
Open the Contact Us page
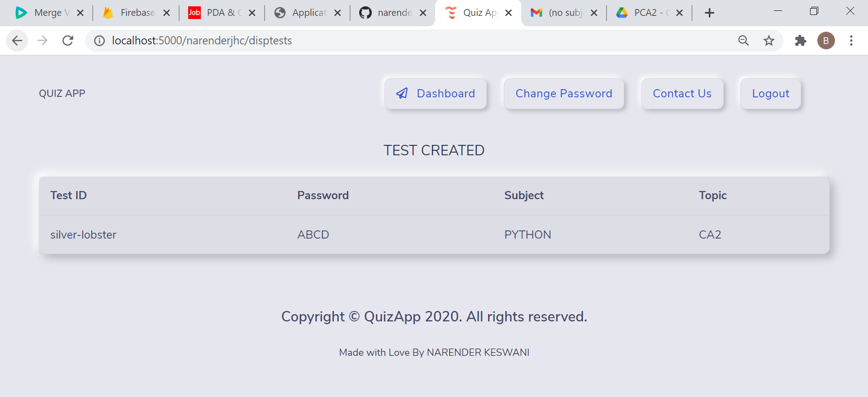pyautogui.click(x=682, y=94)
